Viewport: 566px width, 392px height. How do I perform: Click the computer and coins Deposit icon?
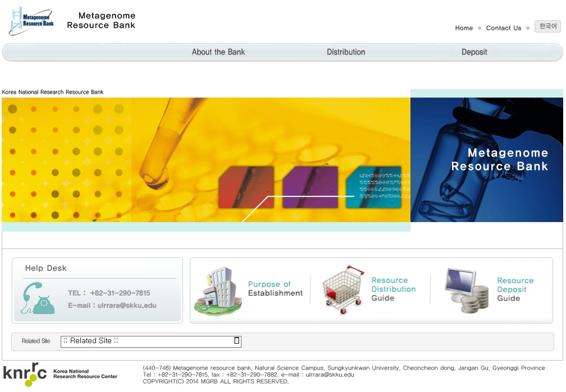coord(467,290)
